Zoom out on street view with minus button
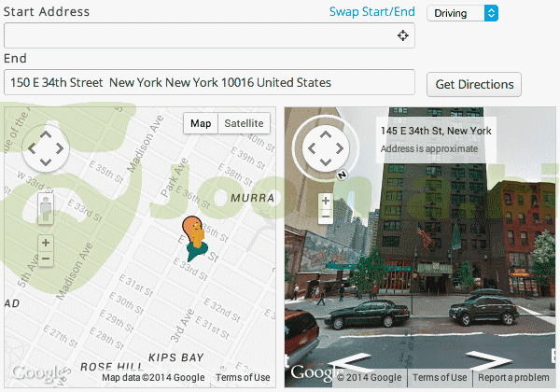This screenshot has width=560, height=392. 325,217
